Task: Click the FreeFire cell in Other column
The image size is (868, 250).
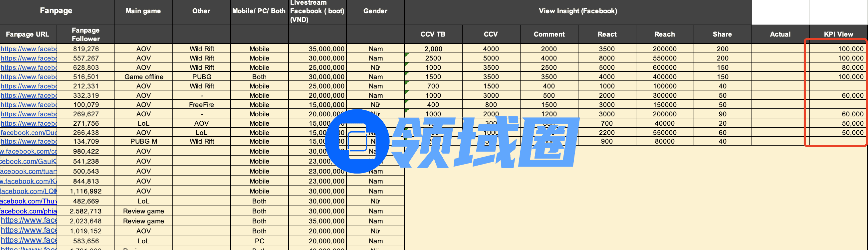Action: click(x=201, y=105)
